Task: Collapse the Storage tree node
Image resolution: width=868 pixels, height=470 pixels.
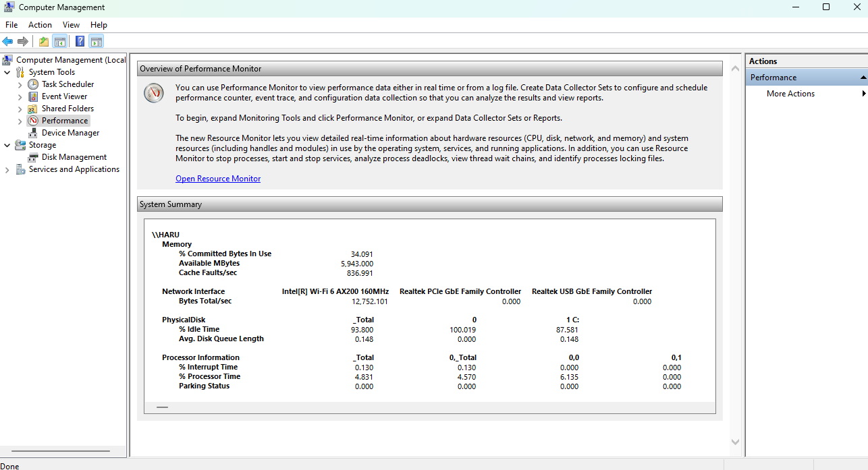Action: click(7, 145)
